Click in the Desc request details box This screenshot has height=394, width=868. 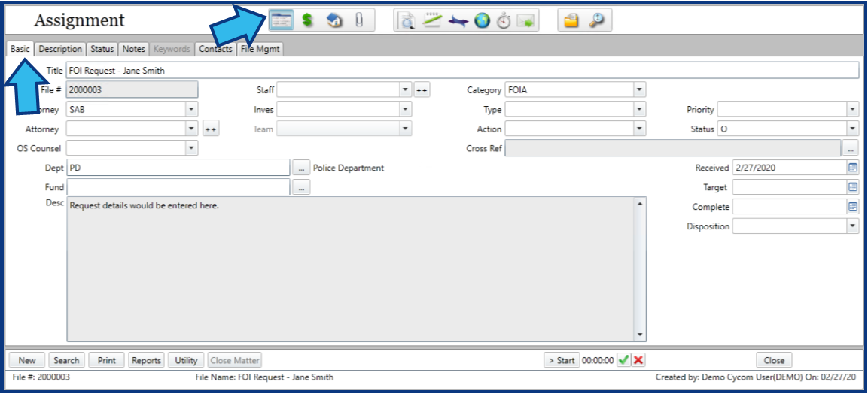coord(350,269)
